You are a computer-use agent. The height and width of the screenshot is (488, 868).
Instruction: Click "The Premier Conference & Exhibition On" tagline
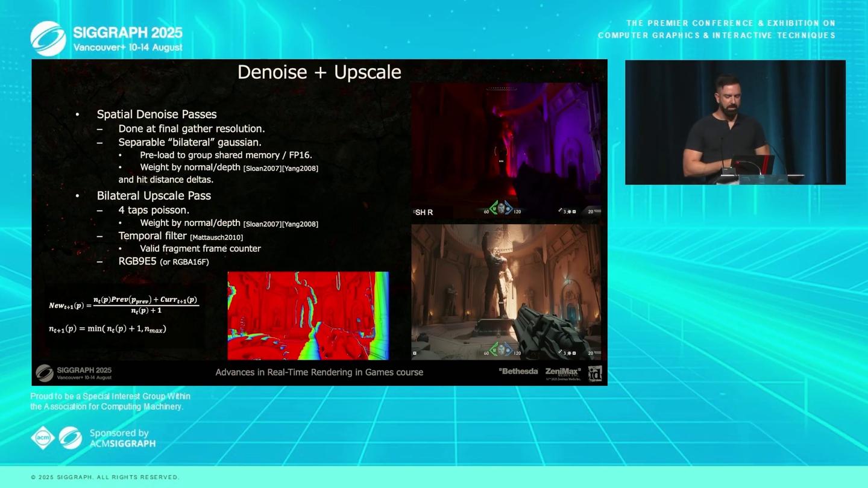coord(731,23)
